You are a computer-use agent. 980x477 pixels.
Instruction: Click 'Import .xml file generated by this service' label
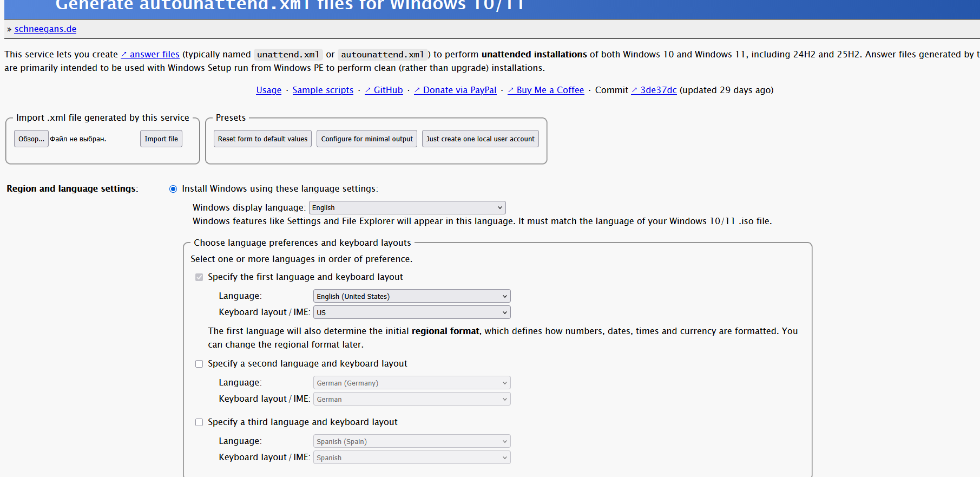(103, 117)
